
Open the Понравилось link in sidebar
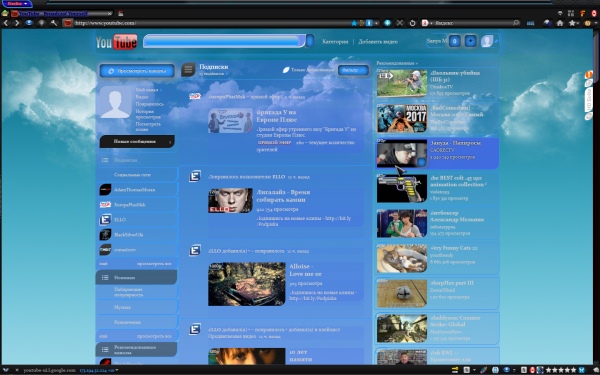click(150, 104)
